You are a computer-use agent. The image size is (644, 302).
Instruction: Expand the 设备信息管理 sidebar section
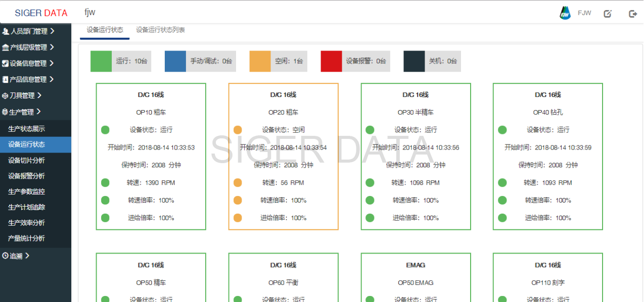pos(29,64)
